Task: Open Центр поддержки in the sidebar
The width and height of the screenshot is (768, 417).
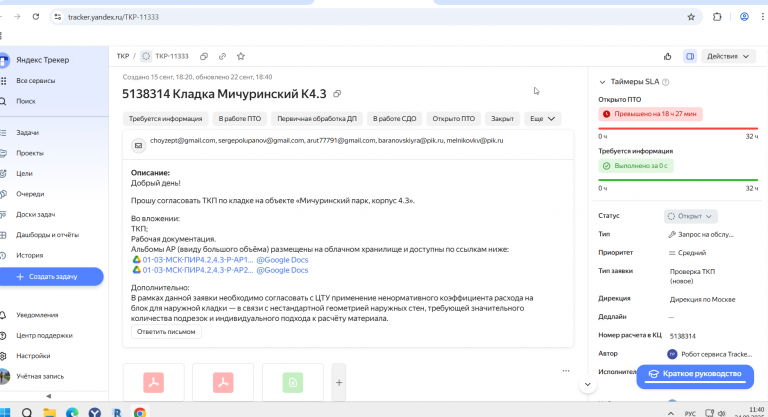Action: pos(44,336)
